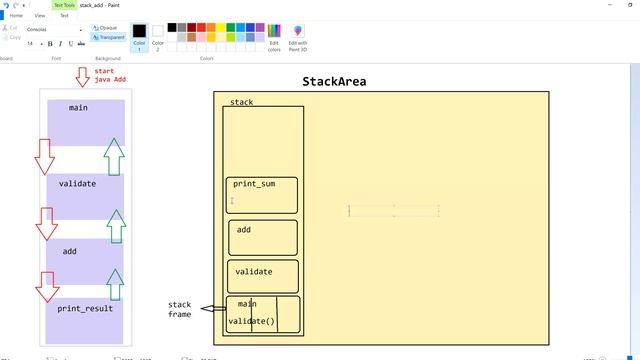Select the Transparent background option
The height and width of the screenshot is (360, 640).
109,37
